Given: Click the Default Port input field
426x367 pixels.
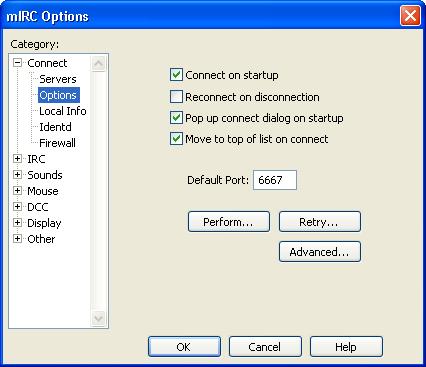Looking at the screenshot, I should tap(275, 180).
